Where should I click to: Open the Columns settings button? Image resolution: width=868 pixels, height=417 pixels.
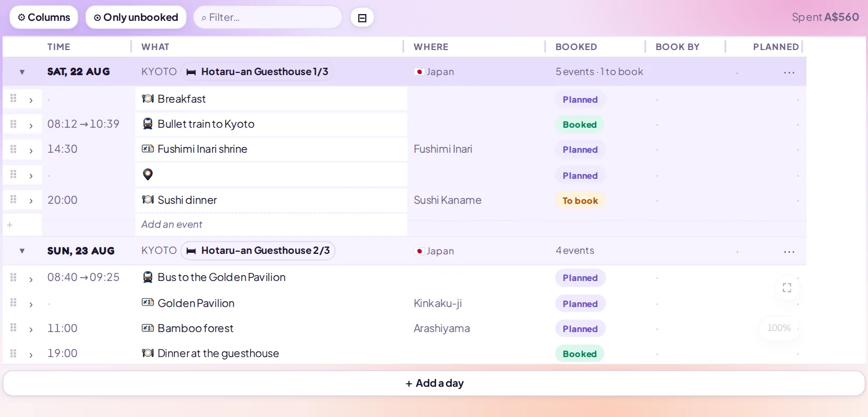pos(44,17)
